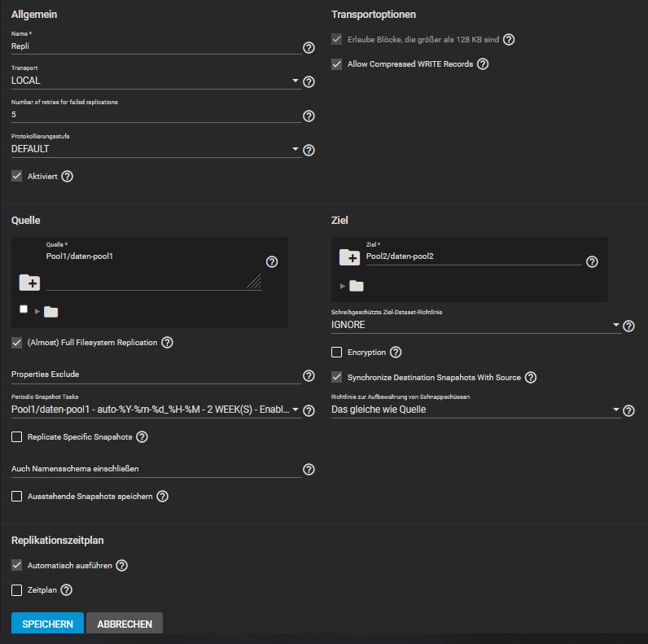
Task: Show help for Zeitplan option
Action: tap(66, 589)
